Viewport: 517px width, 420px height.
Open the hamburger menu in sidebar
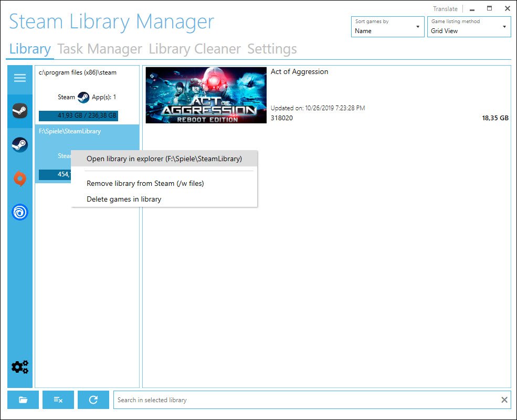point(20,78)
